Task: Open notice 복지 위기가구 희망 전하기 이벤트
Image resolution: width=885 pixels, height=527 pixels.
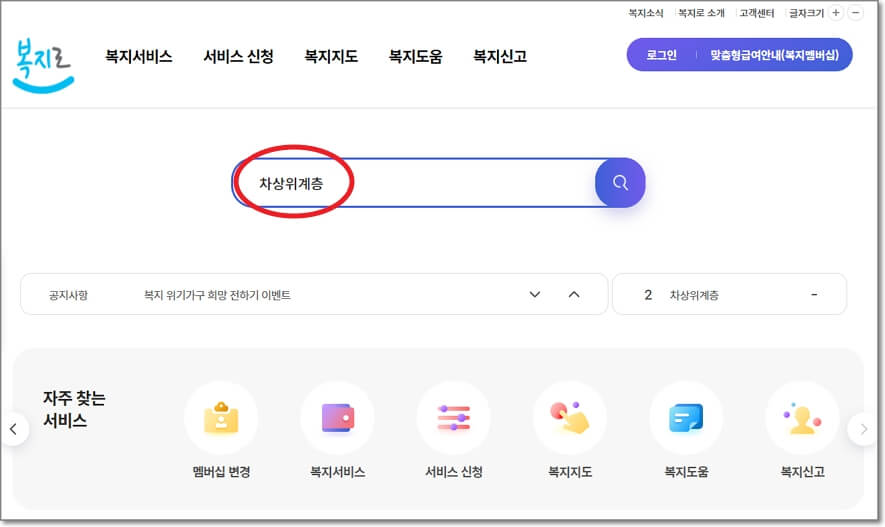Action: [x=217, y=295]
